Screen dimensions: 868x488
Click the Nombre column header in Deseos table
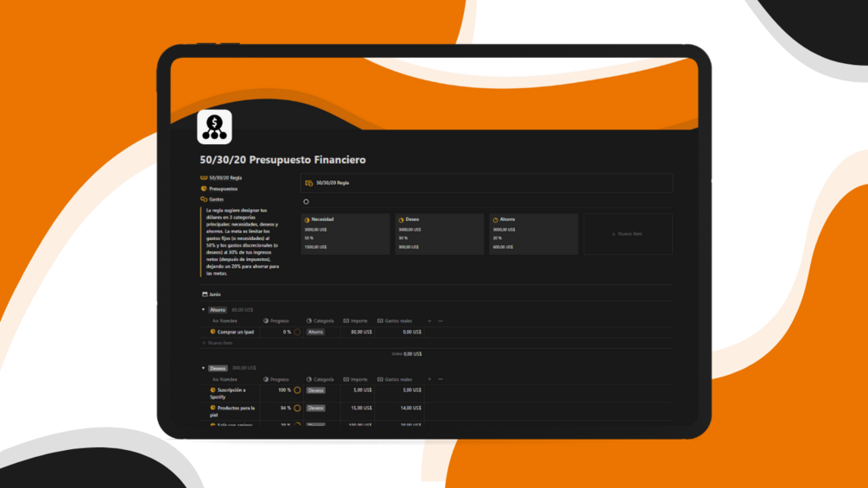225,379
